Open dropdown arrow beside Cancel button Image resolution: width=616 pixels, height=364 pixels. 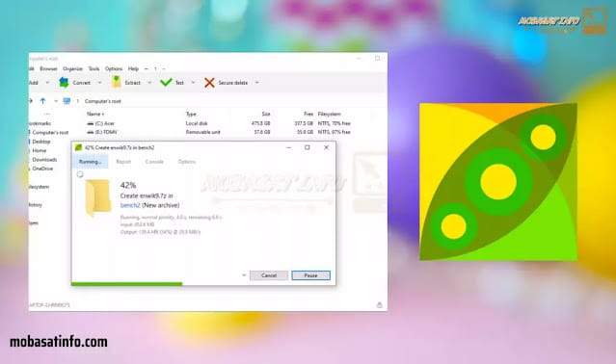tap(244, 275)
